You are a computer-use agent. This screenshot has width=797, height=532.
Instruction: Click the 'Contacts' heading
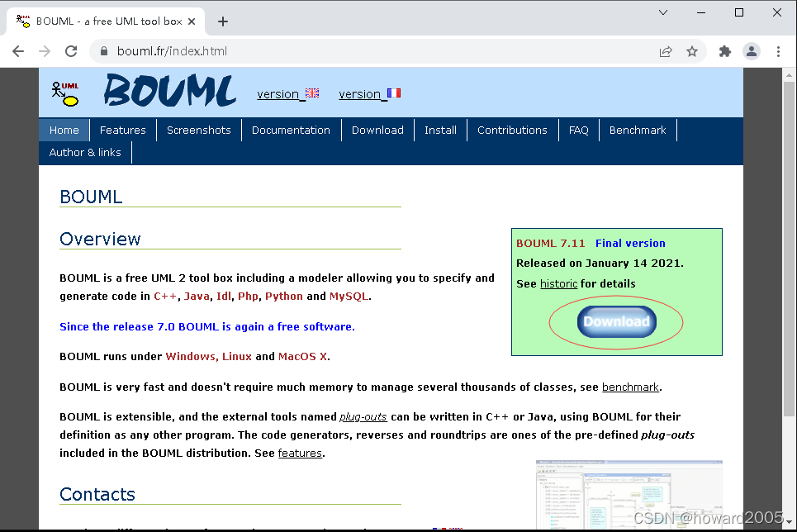point(97,494)
